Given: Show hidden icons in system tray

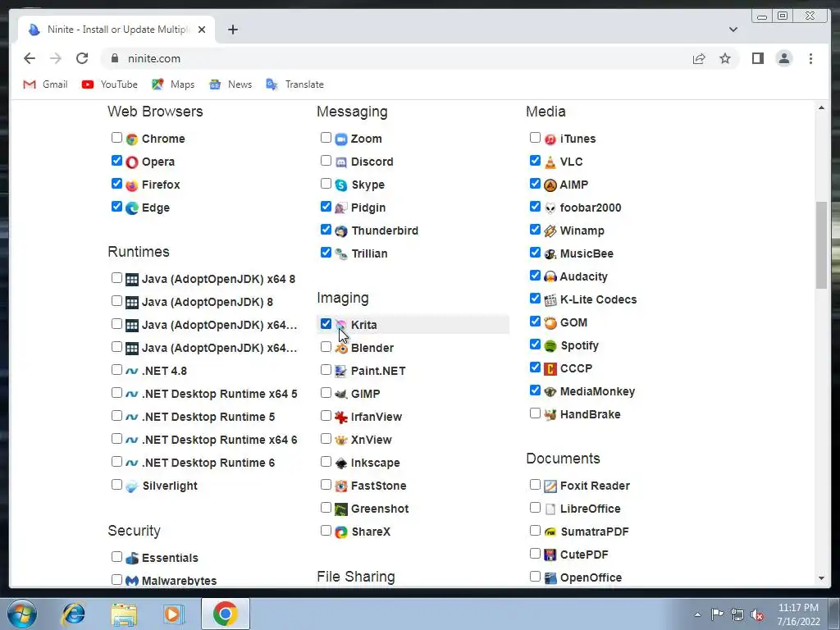Looking at the screenshot, I should tap(697, 614).
